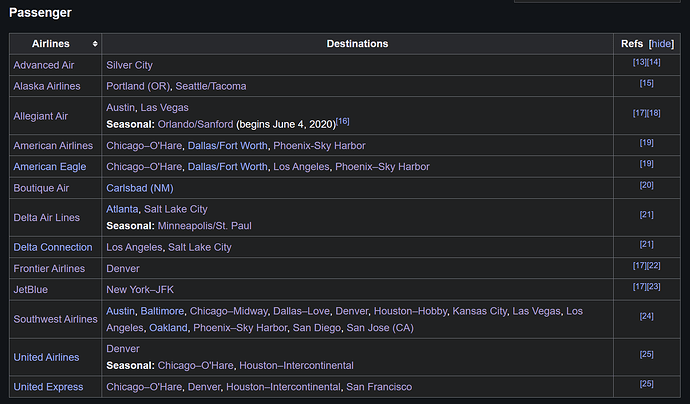Open Dallas/Fort Worth in American Airlines row

tap(228, 146)
